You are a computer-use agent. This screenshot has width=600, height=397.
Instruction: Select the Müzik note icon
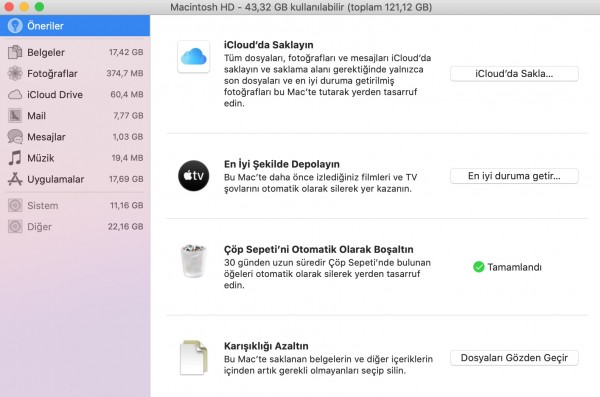(x=15, y=158)
